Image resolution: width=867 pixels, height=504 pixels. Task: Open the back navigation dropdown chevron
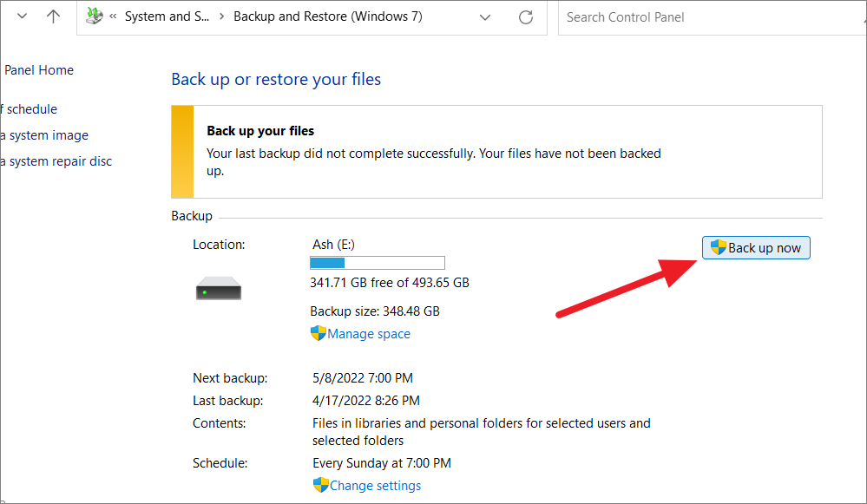[x=22, y=15]
